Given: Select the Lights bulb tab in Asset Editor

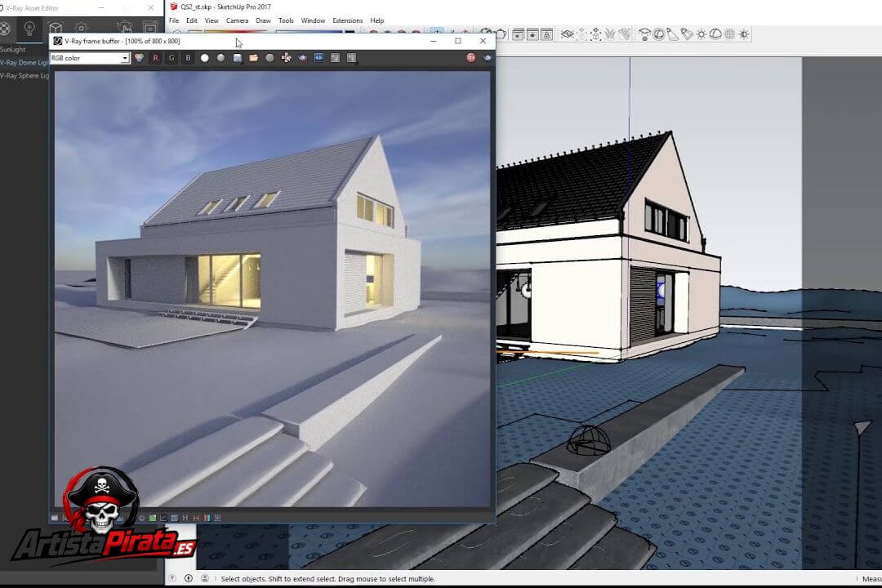Looking at the screenshot, I should click(x=29, y=28).
